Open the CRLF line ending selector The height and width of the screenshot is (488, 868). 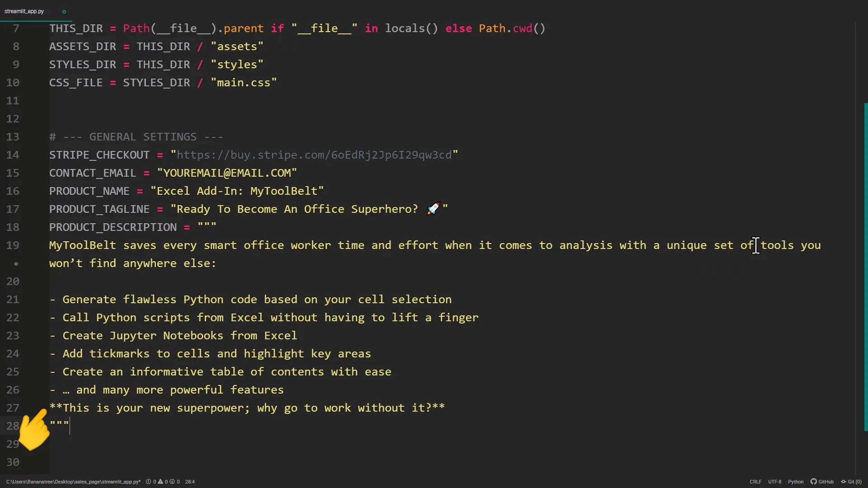coord(755,482)
